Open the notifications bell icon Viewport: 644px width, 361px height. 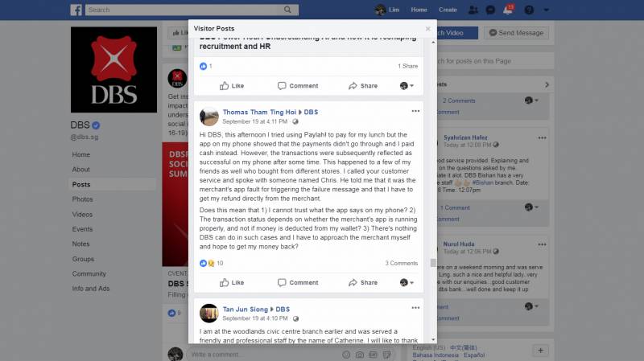coord(508,10)
